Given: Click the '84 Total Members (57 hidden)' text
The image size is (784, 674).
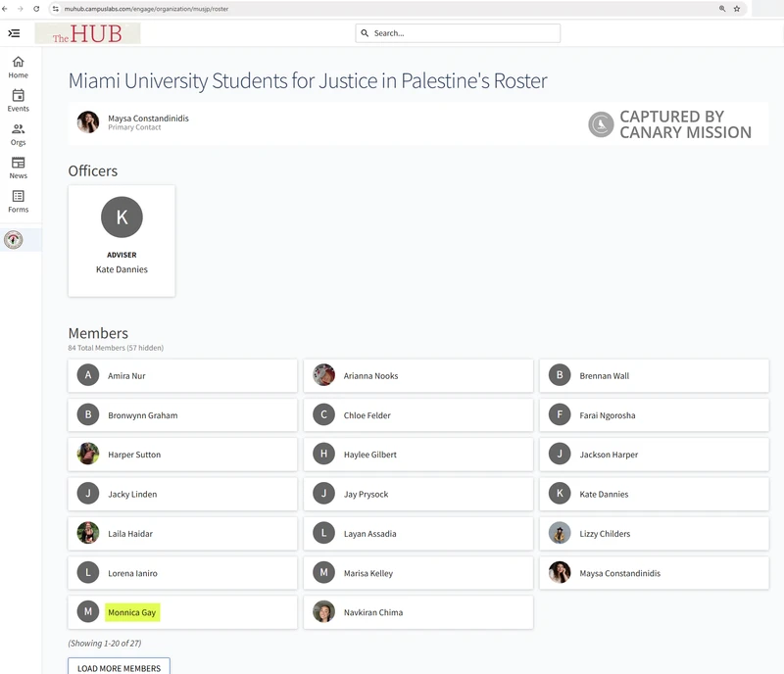Looking at the screenshot, I should [x=116, y=348].
